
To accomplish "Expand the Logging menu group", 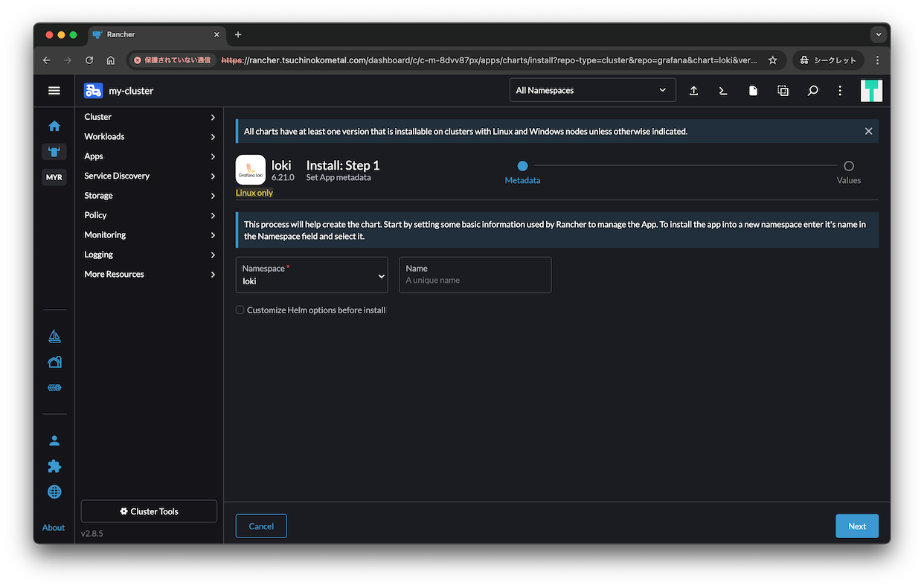I will (149, 255).
